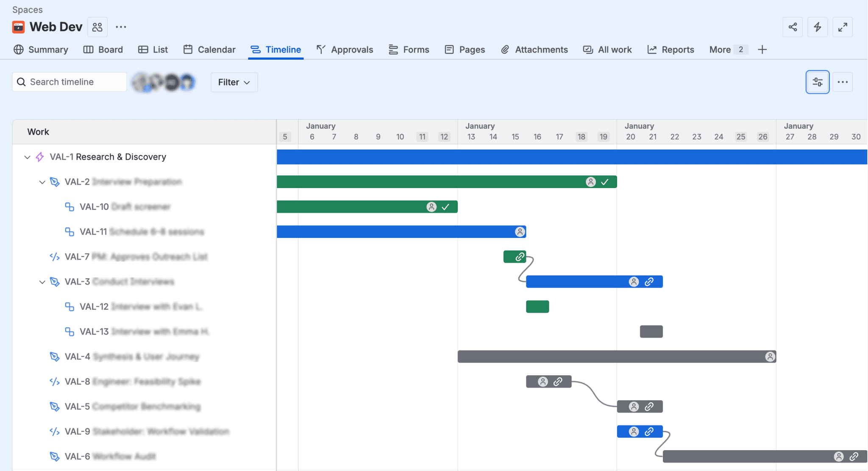Focus the Search timeline field
The width and height of the screenshot is (868, 471).
[70, 82]
